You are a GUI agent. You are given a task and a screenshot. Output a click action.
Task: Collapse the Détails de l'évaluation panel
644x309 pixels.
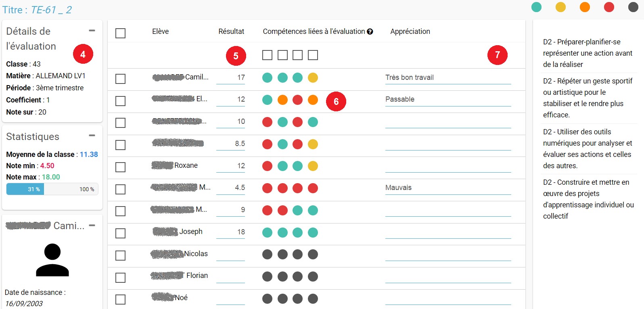pos(92,31)
